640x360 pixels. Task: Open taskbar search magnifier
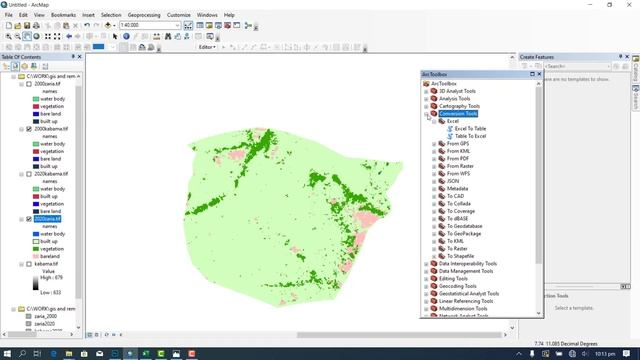(x=22, y=354)
